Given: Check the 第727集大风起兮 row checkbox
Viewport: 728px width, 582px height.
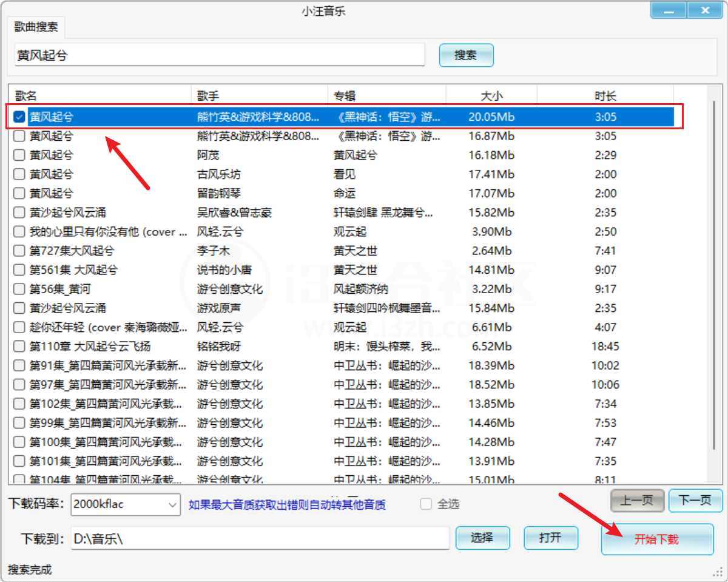Looking at the screenshot, I should pos(19,251).
